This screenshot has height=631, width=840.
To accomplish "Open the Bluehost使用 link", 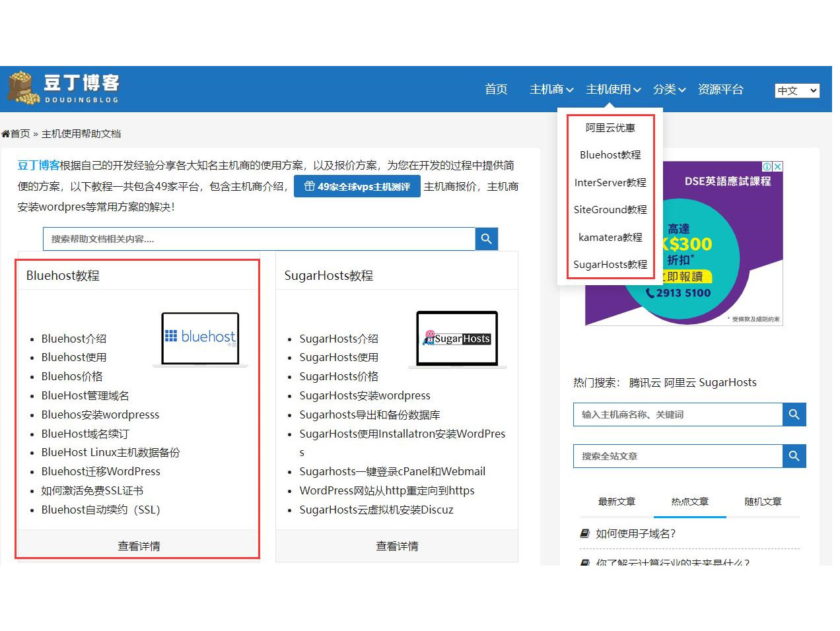I will 74,357.
